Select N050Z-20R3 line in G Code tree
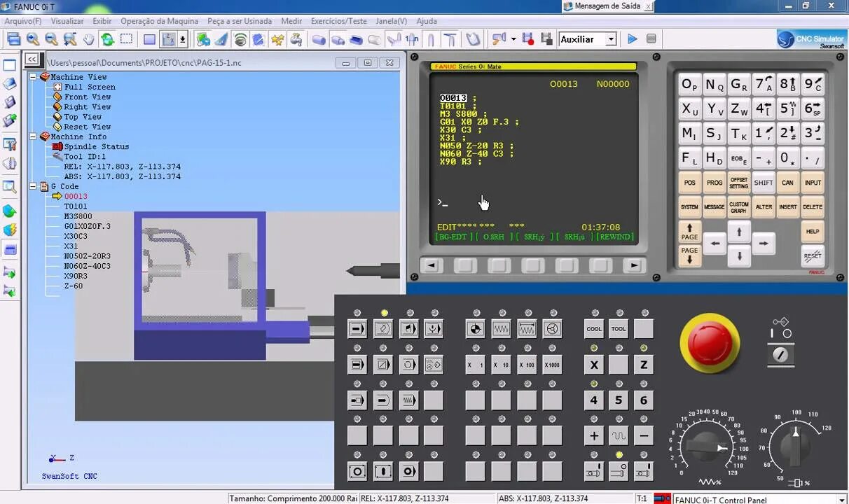Image resolution: width=849 pixels, height=504 pixels. pyautogui.click(x=87, y=256)
